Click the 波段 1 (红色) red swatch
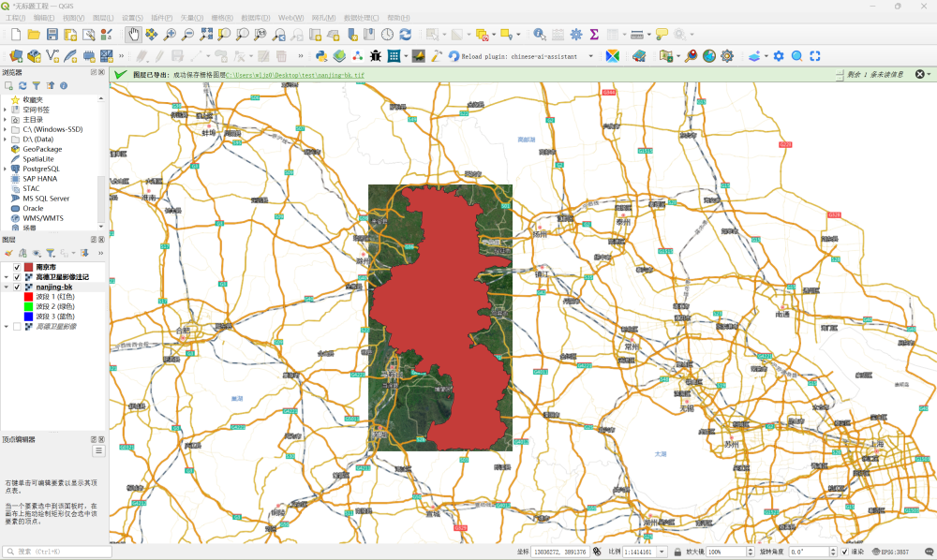The image size is (937, 560). (29, 297)
